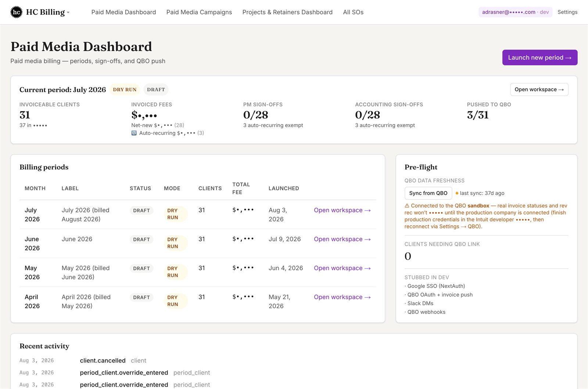Screen dimensions: 588x389
Task: Click the DRAFT badge beside current period title
Action: pos(156,90)
